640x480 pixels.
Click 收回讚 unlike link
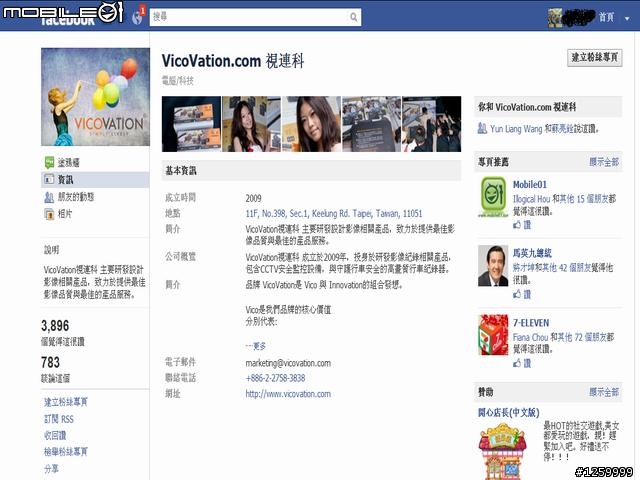55,436
